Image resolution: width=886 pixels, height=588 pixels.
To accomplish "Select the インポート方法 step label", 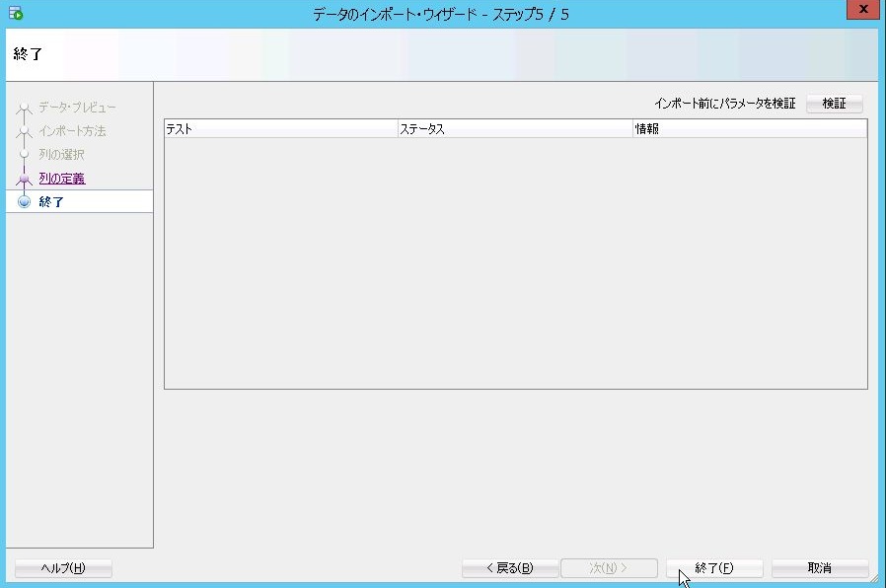I will coord(72,131).
